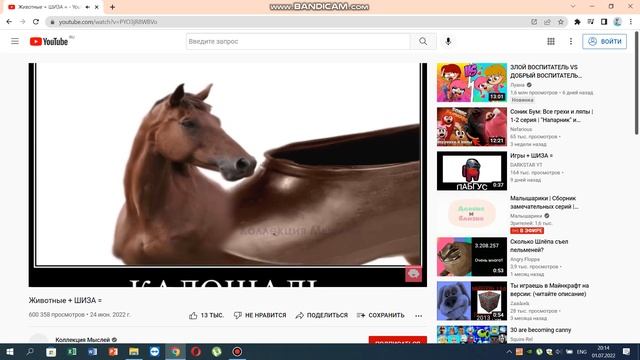Open Соник Бум video thumbnail

[x=472, y=127]
